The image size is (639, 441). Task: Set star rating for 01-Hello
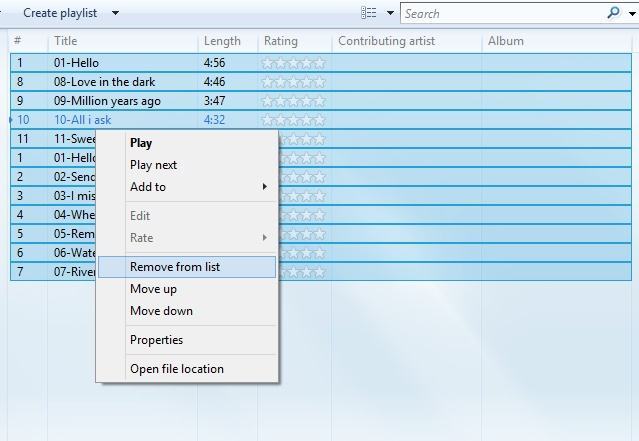(x=293, y=63)
